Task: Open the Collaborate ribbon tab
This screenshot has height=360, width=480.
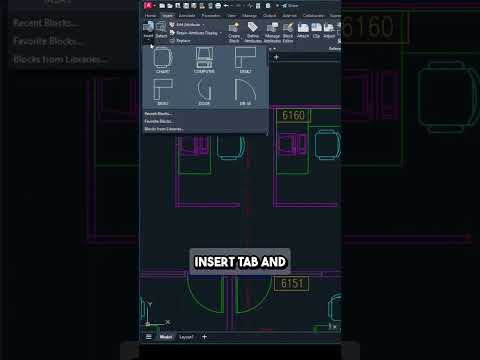Action: [314, 16]
